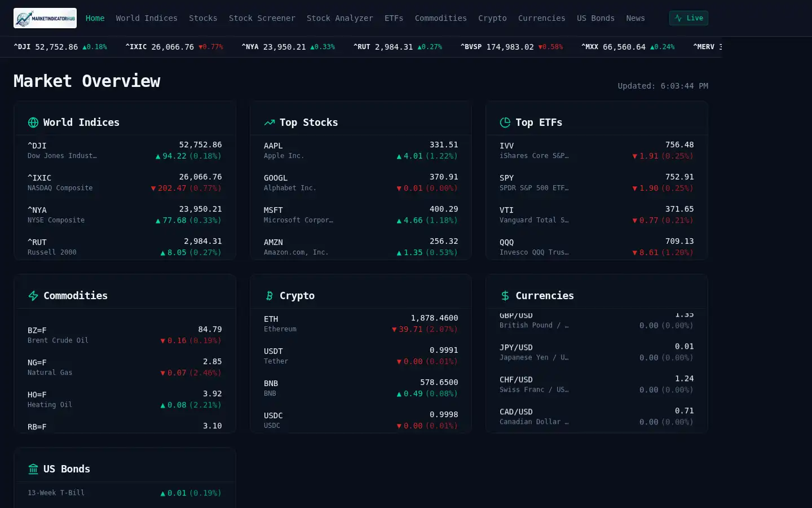Open the Stock Analyzer page
Image resolution: width=812 pixels, height=508 pixels.
tap(340, 18)
